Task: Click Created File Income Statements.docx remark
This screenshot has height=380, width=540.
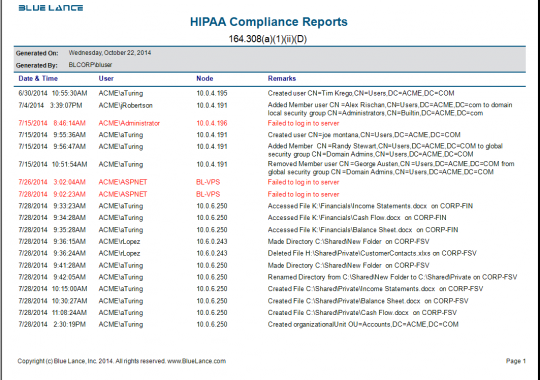Action: (x=375, y=288)
